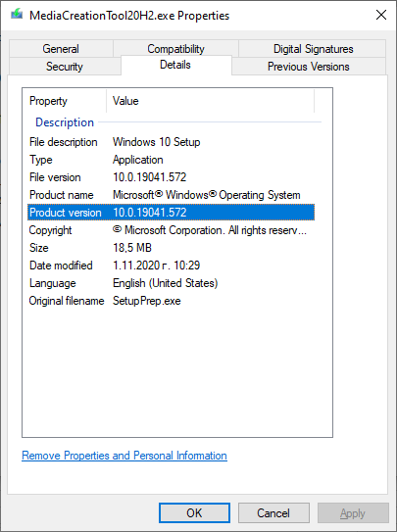
Task: Click the Description group heading
Action: (65, 122)
